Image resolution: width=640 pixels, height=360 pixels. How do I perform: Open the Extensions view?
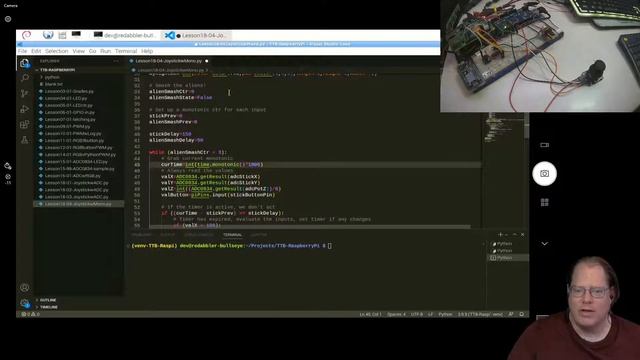pos(24,124)
